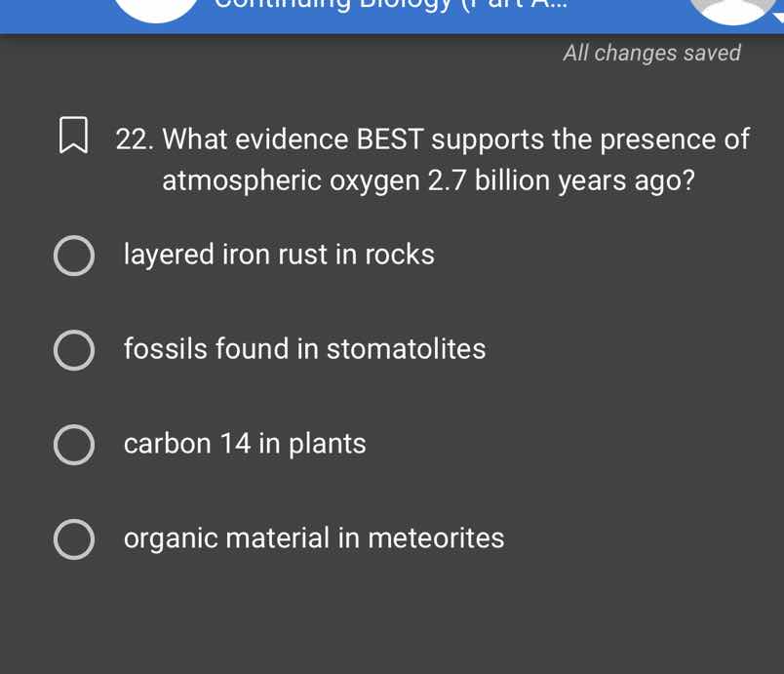
Task: Click the profile picture in the header
Action: 729,8
